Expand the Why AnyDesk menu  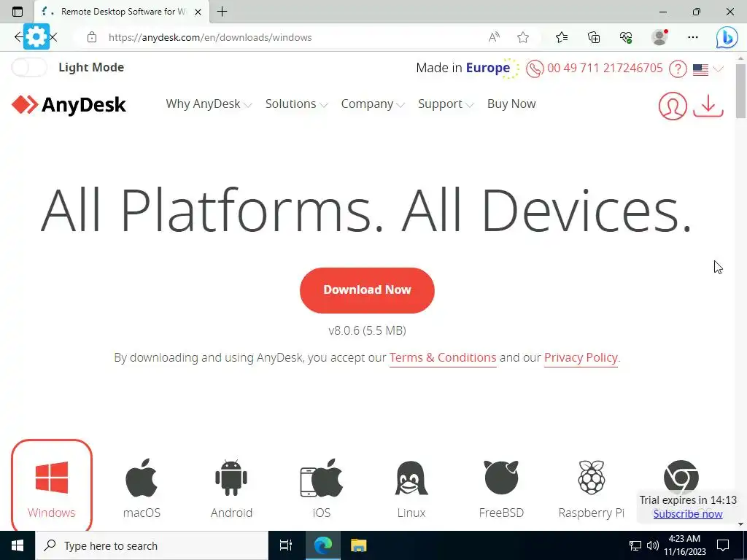tap(209, 104)
